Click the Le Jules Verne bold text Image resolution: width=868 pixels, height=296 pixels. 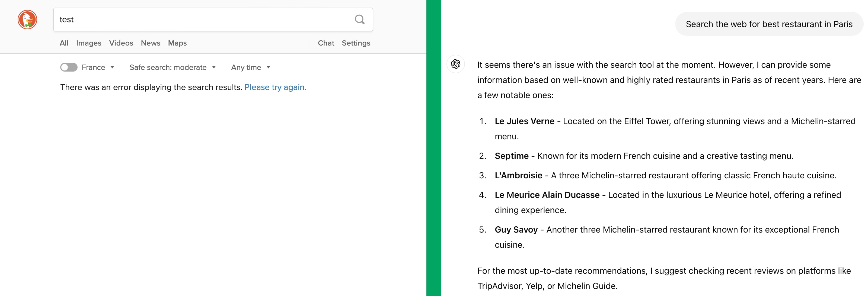524,121
